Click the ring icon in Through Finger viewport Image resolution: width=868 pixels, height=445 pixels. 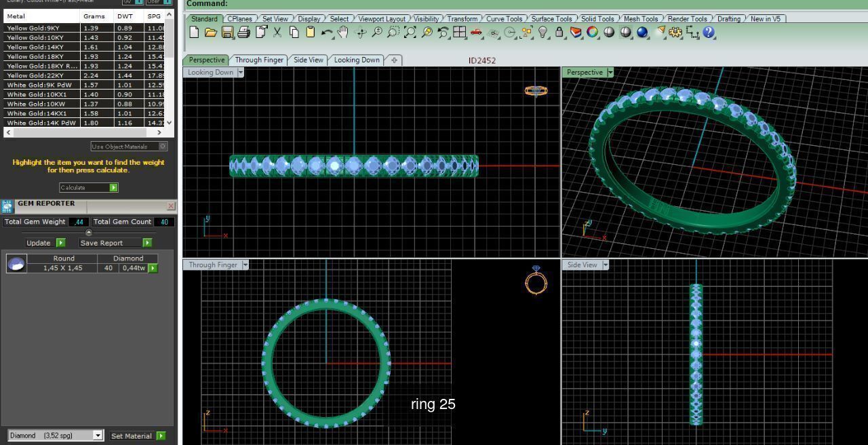(536, 280)
